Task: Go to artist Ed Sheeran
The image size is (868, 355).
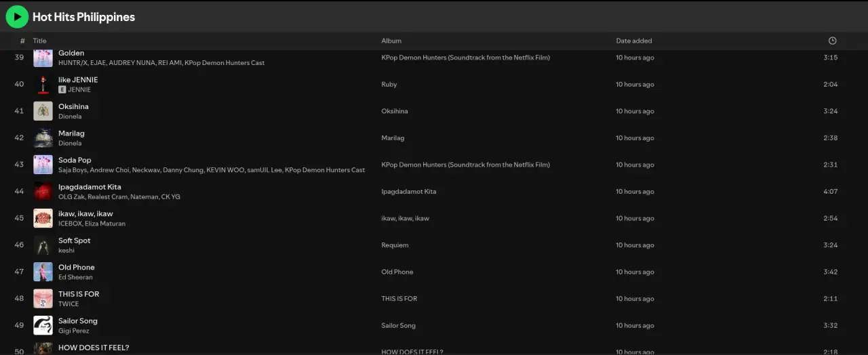Action: click(75, 277)
